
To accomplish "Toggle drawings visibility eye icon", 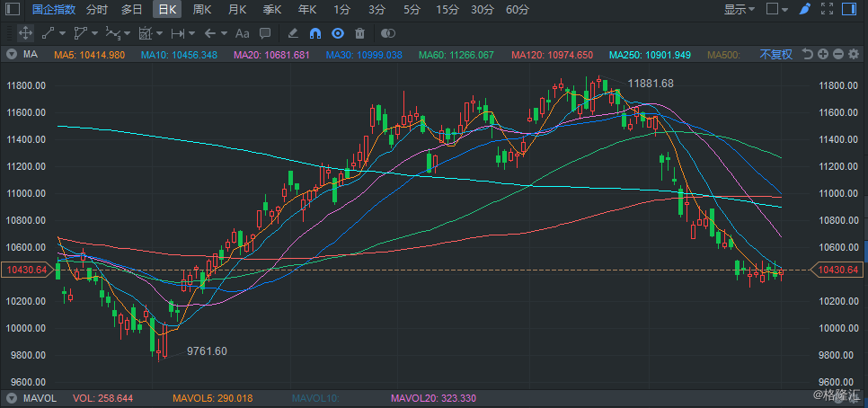I will pyautogui.click(x=338, y=33).
